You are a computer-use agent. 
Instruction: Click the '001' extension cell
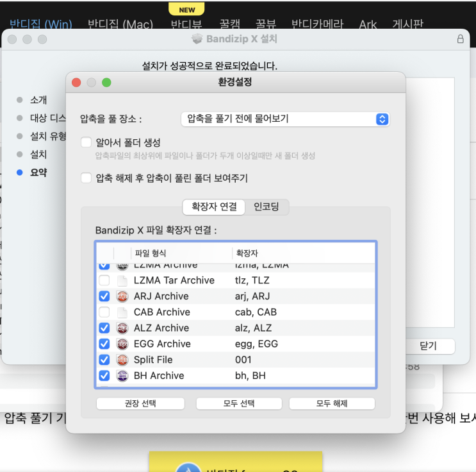tap(243, 360)
